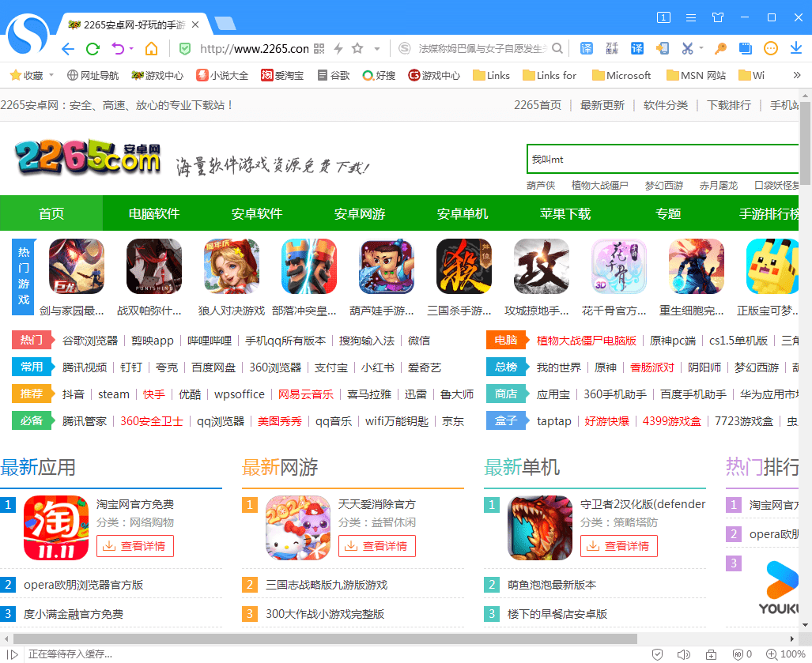Open the clipboard collection icon
The image size is (812, 663).
coord(744,48)
